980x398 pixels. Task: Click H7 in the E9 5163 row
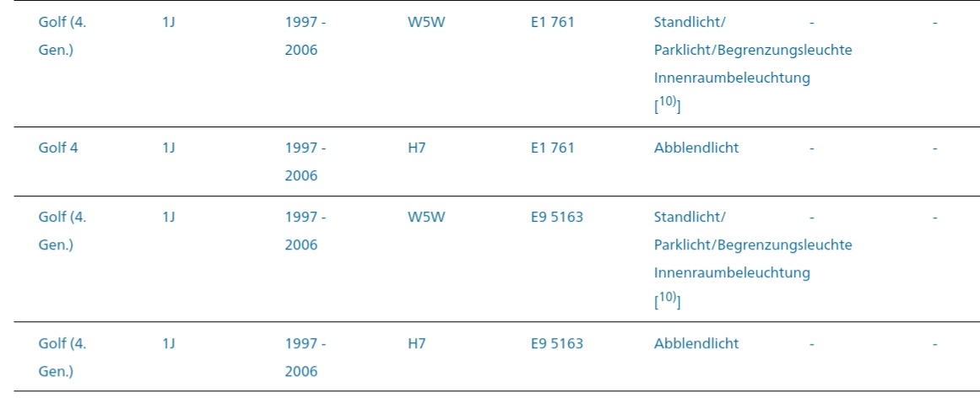click(416, 343)
